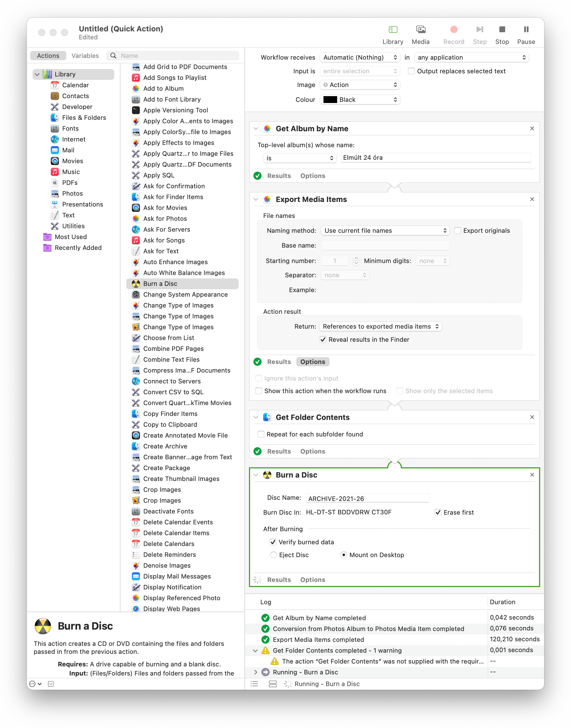571x728 pixels.
Task: Check Repeat for each subfolder found
Action: 261,434
